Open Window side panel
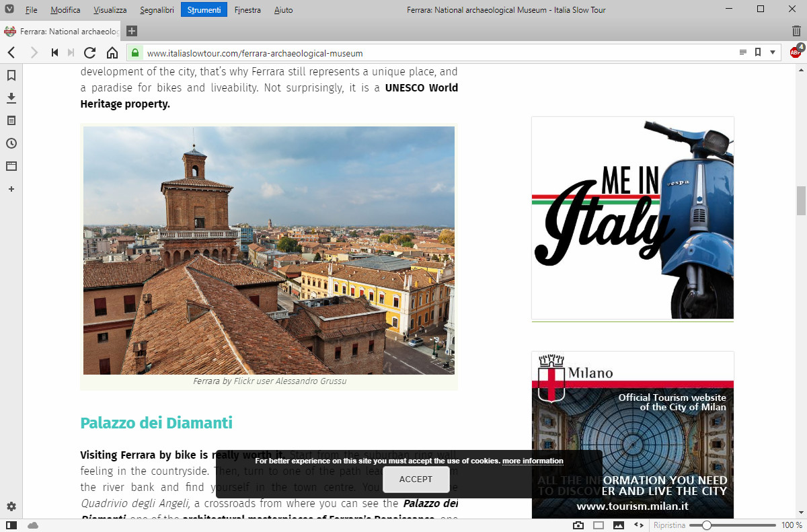The height and width of the screenshot is (532, 807). click(11, 166)
